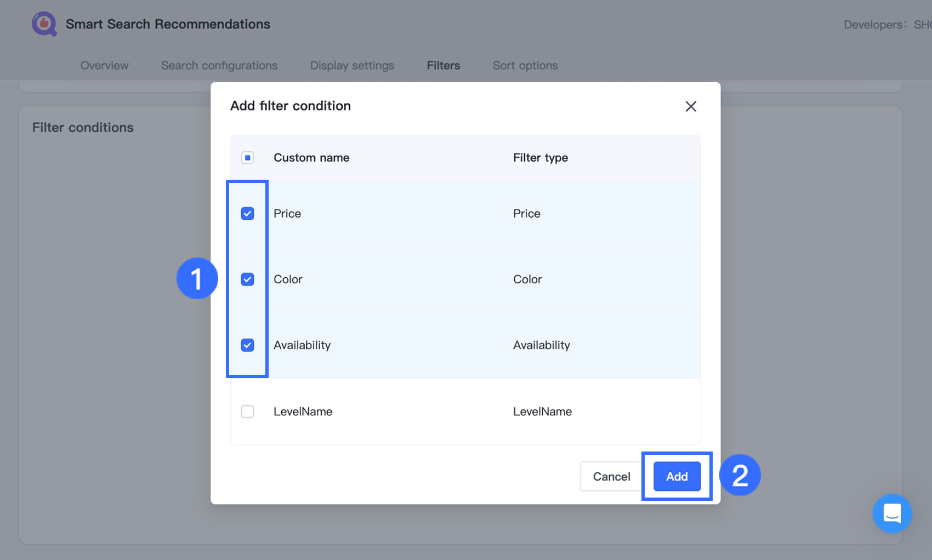The height and width of the screenshot is (560, 932).
Task: Open the Sort options tab
Action: tap(525, 65)
